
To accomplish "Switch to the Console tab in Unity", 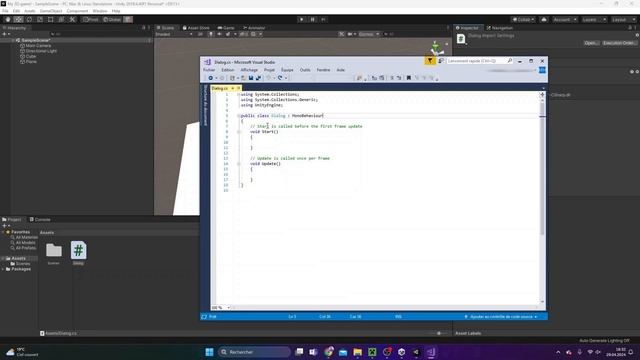I will click(x=40, y=220).
